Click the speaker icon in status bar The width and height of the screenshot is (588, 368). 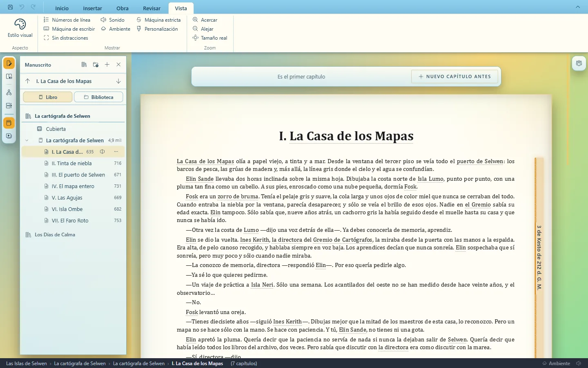pyautogui.click(x=579, y=363)
